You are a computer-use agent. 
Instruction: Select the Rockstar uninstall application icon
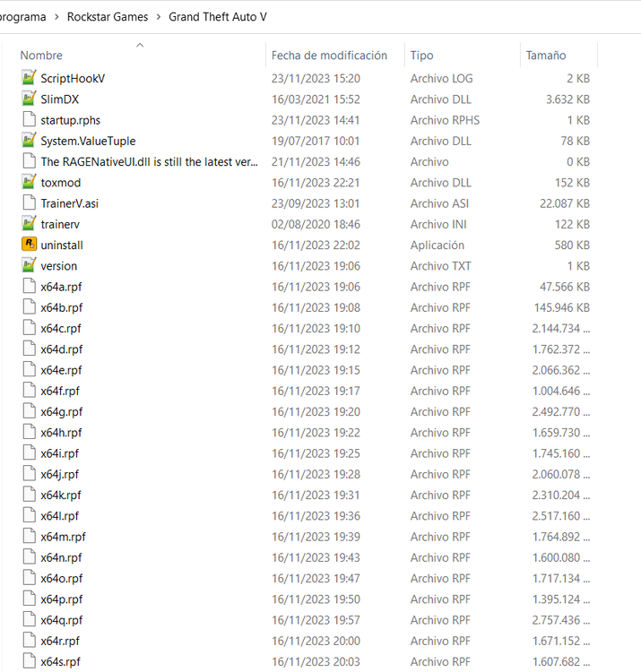click(x=29, y=245)
